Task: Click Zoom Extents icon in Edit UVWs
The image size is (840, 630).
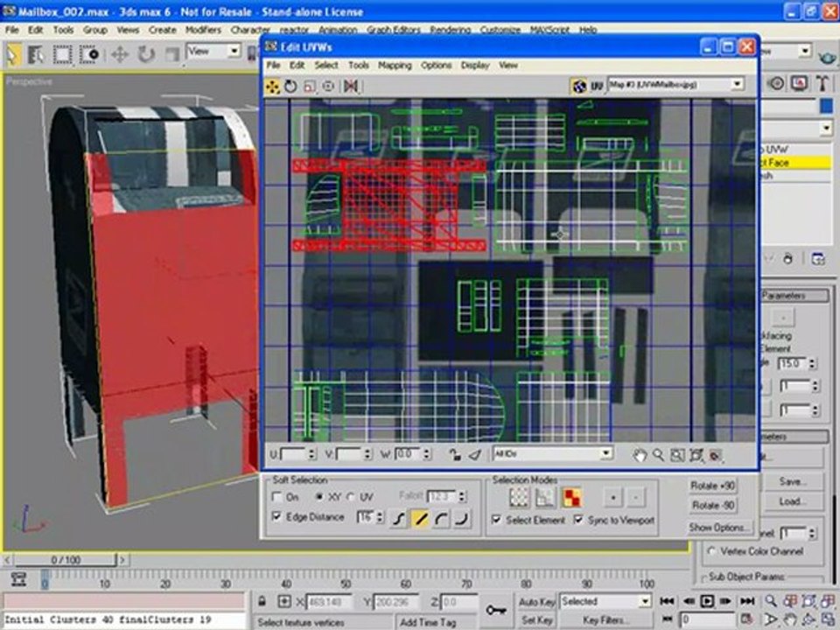Action: pos(696,455)
